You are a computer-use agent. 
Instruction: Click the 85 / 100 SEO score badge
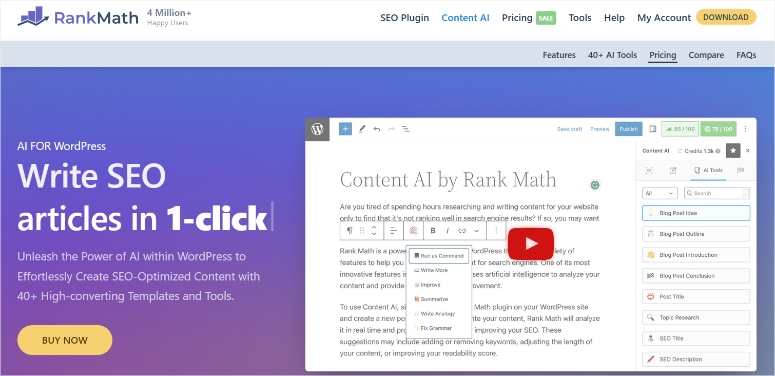(679, 129)
